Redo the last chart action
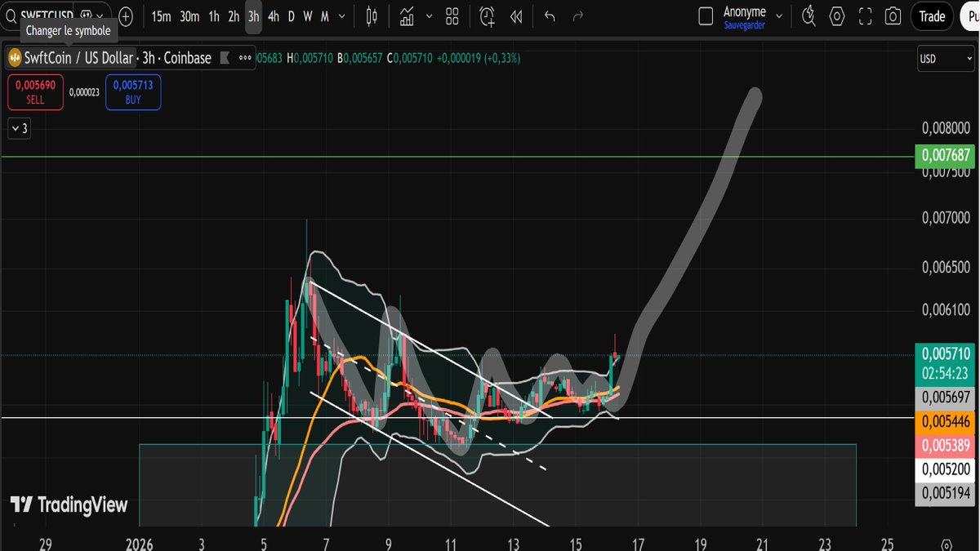Viewport: 980px width, 551px height. tap(578, 16)
